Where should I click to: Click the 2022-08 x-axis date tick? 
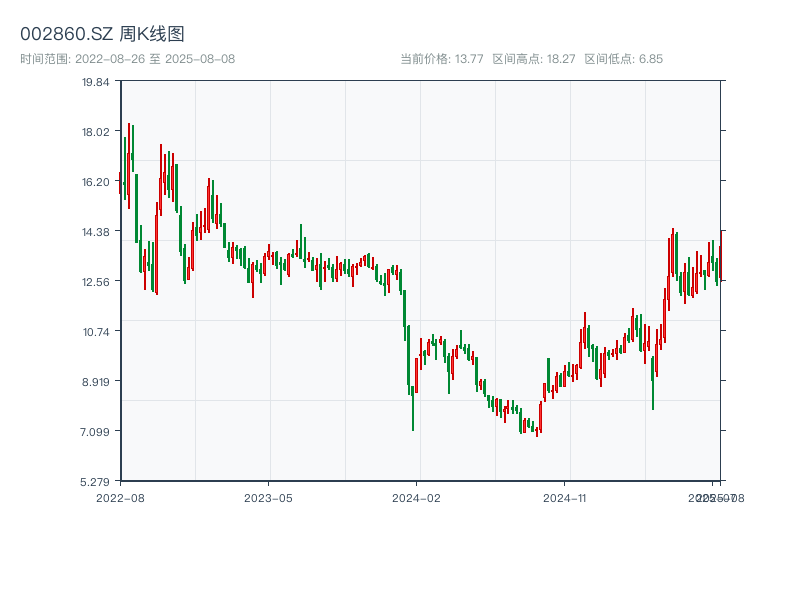pyautogui.click(x=120, y=497)
